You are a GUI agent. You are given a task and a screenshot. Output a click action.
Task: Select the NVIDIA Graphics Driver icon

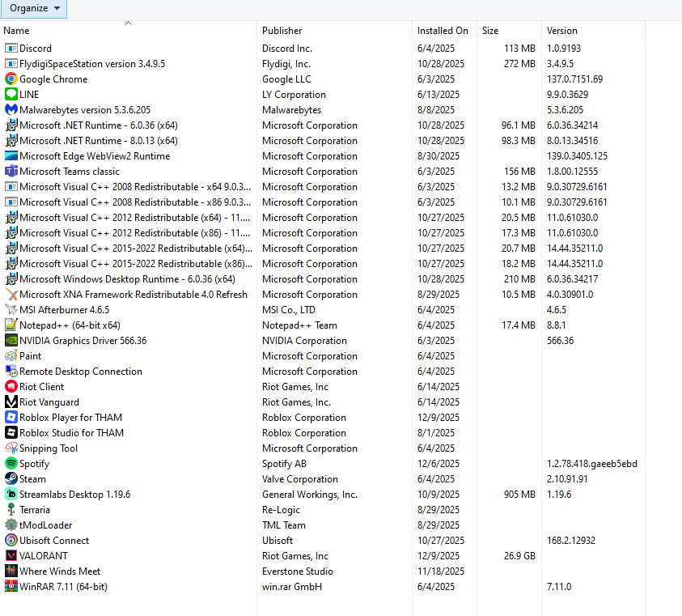pyautogui.click(x=11, y=341)
